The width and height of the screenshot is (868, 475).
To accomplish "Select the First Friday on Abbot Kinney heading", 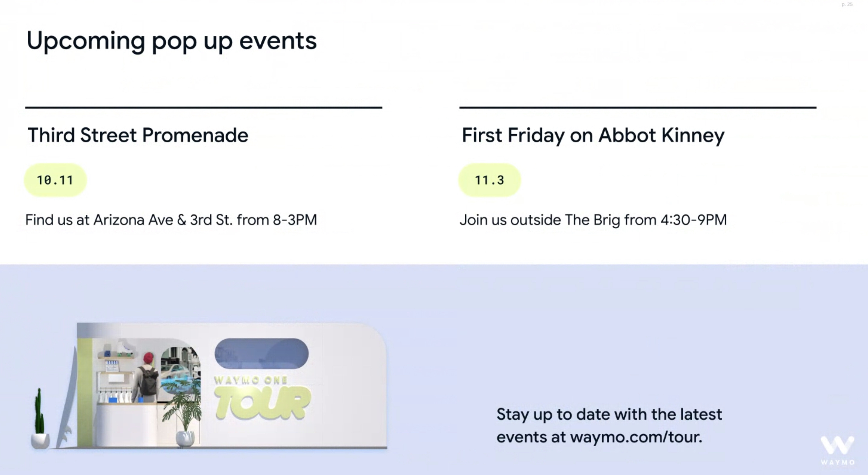I will tap(593, 135).
